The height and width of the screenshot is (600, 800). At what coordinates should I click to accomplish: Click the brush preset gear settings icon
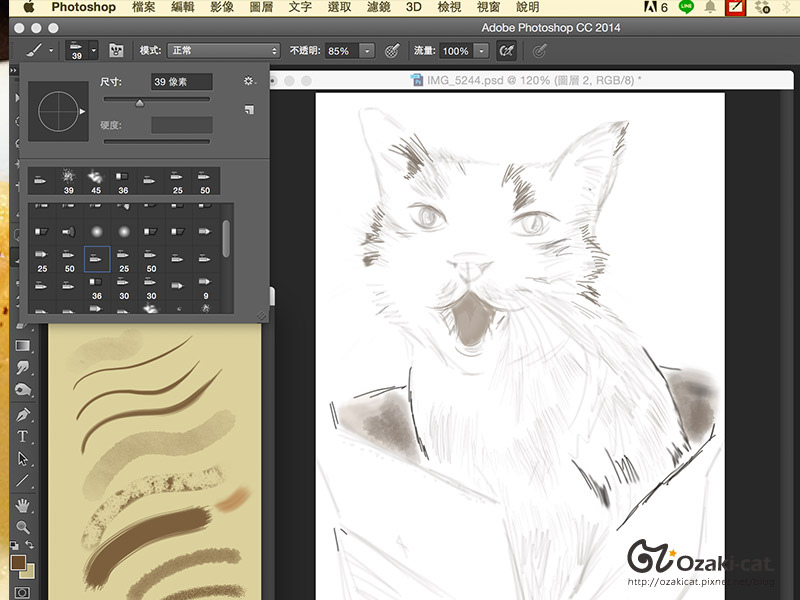249,81
